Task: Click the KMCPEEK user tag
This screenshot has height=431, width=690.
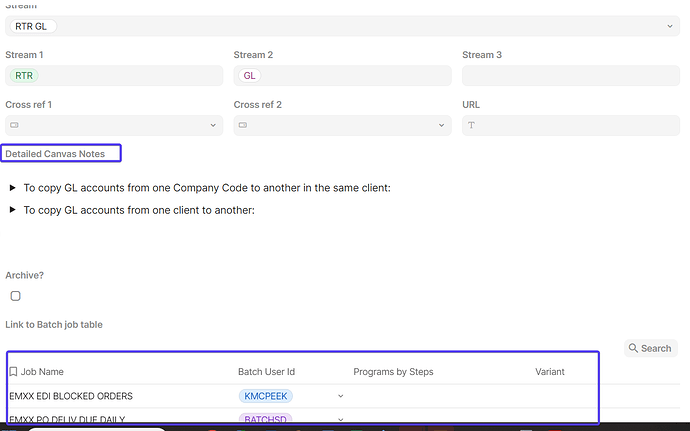Action: click(266, 396)
